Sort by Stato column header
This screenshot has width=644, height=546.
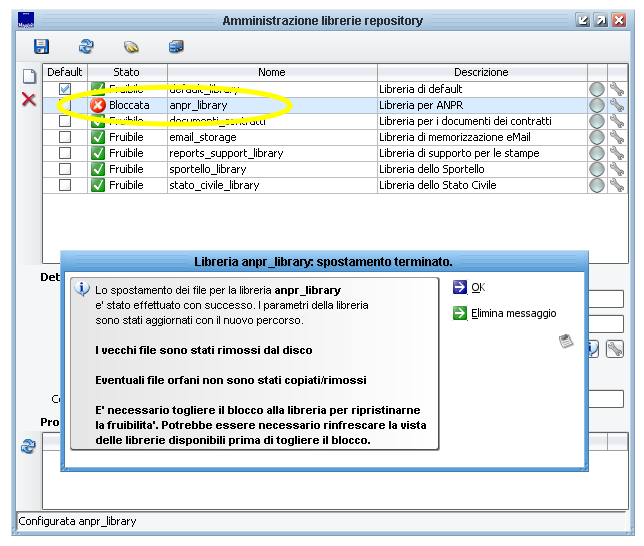click(x=127, y=72)
